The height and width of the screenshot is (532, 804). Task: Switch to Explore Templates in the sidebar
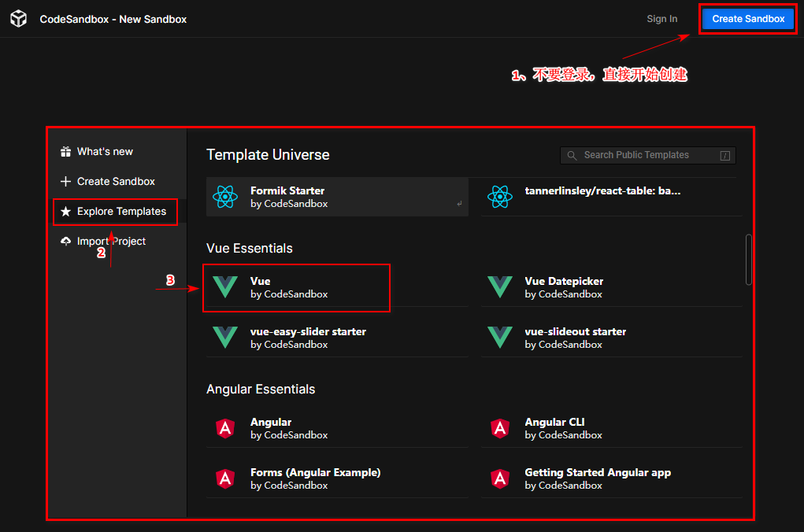click(x=121, y=211)
